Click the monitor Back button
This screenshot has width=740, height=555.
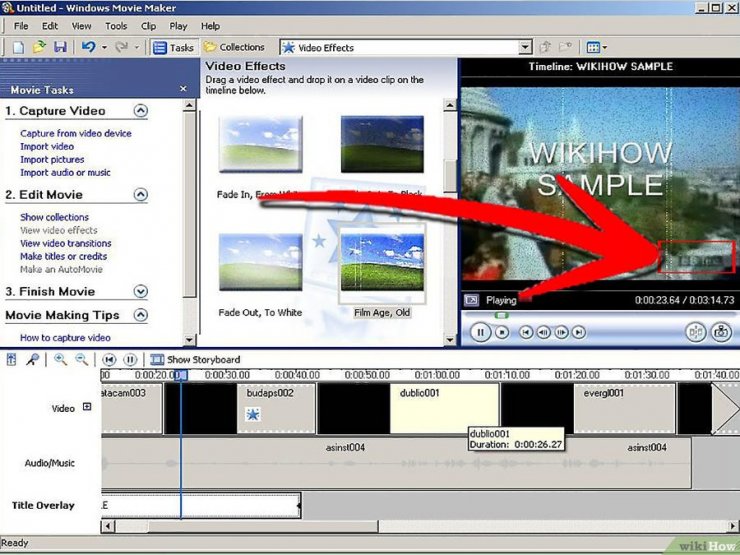click(526, 332)
